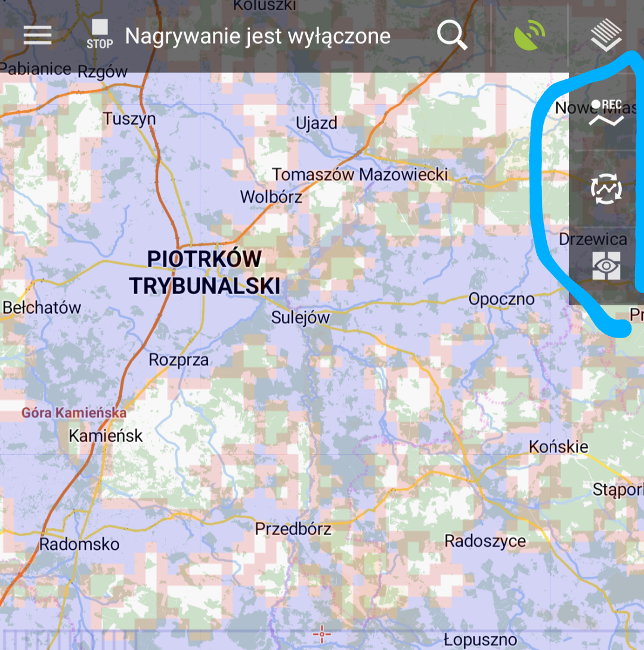The image size is (644, 650).
Task: Open the map layers stack icon
Action: click(x=606, y=36)
